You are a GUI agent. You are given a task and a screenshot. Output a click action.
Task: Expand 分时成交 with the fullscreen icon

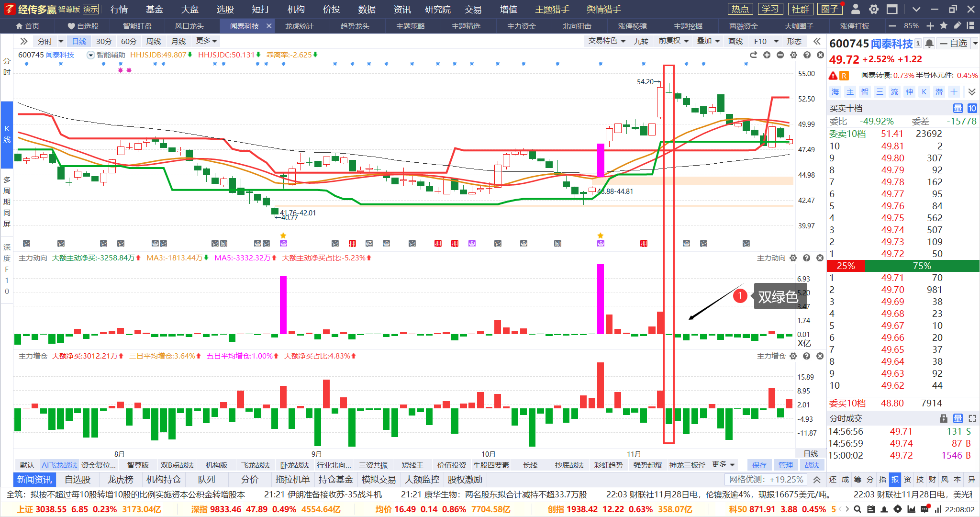[972, 418]
